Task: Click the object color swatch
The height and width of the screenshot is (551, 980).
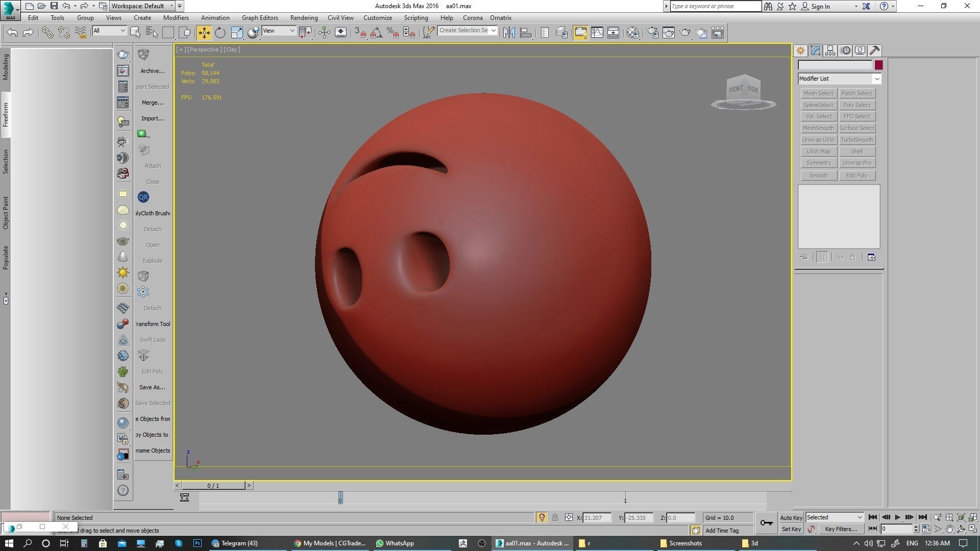Action: pos(878,65)
